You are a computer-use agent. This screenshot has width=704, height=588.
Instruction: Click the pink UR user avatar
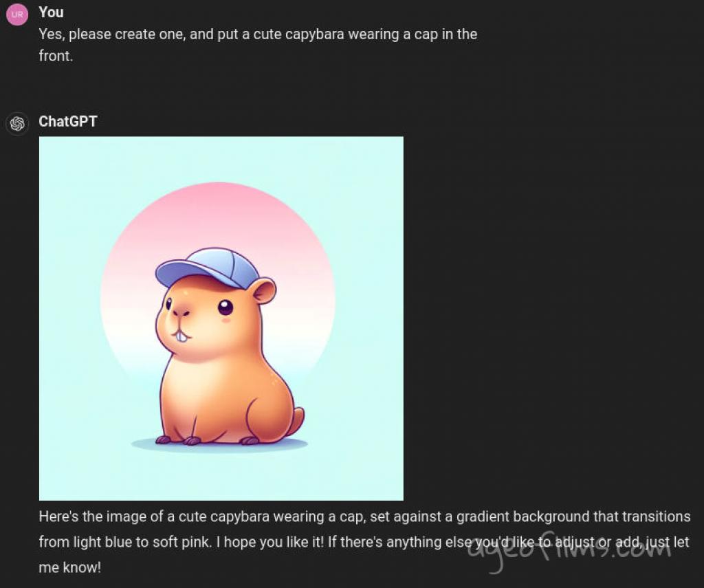pyautogui.click(x=17, y=14)
